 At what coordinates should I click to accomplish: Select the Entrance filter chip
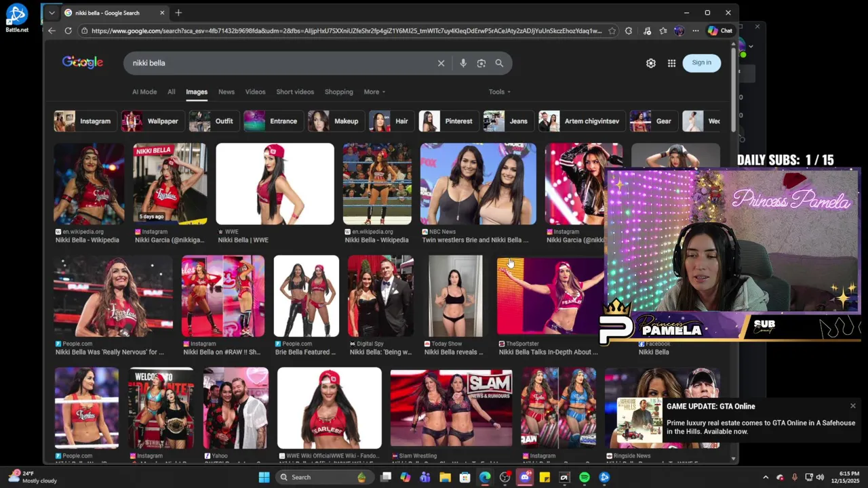(x=272, y=121)
